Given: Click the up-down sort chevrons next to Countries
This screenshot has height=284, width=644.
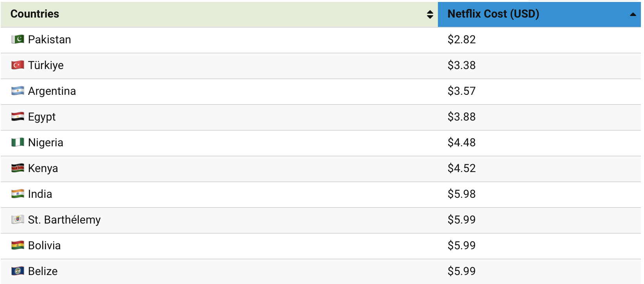Looking at the screenshot, I should (431, 14).
